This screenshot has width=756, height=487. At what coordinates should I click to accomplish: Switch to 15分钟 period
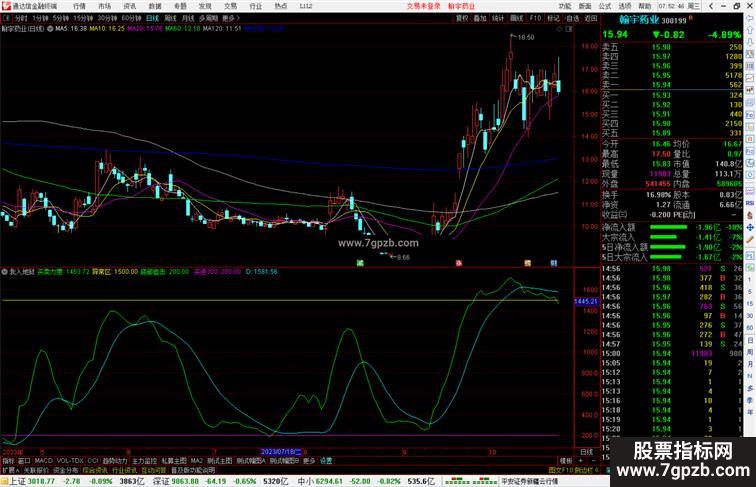83,18
